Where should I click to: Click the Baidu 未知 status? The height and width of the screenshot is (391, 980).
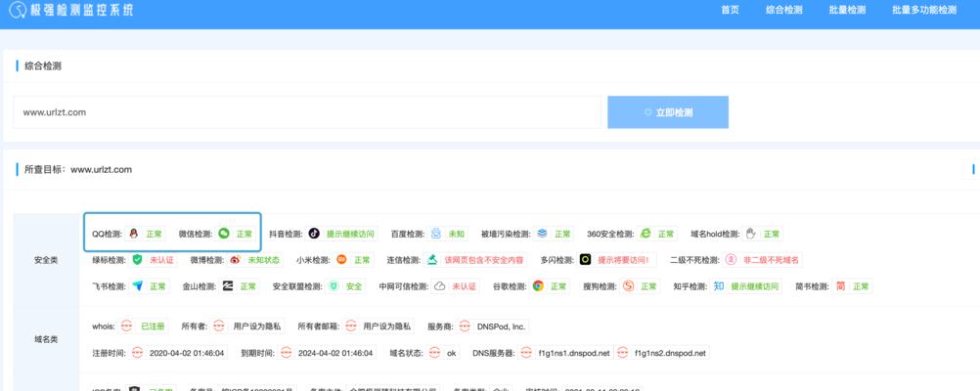point(456,235)
